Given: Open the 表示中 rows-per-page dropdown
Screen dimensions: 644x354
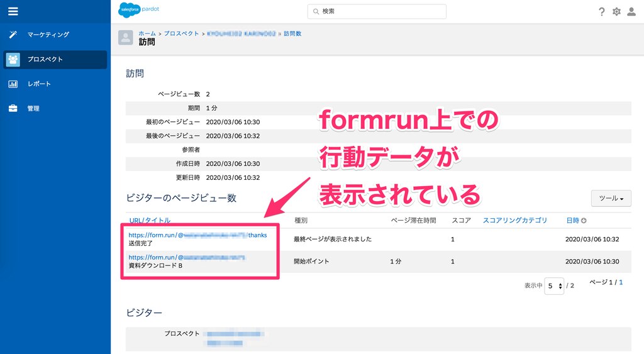Looking at the screenshot, I should 555,286.
